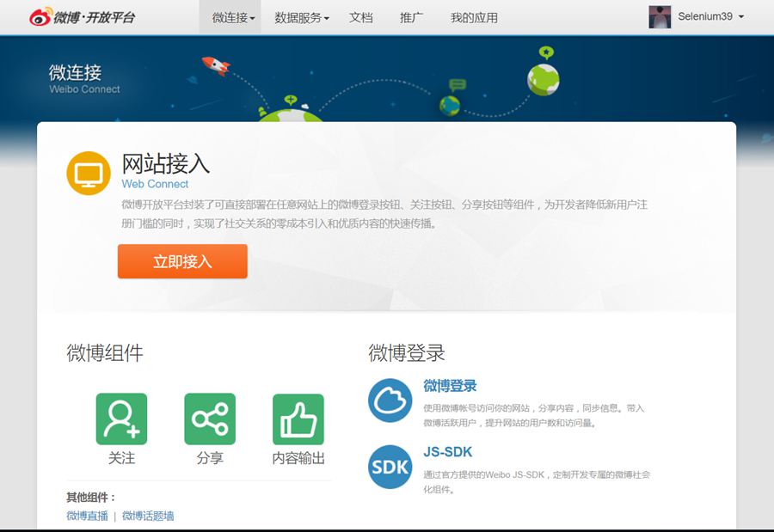
Task: Click the Web Connect subtitle text
Action: point(155,184)
